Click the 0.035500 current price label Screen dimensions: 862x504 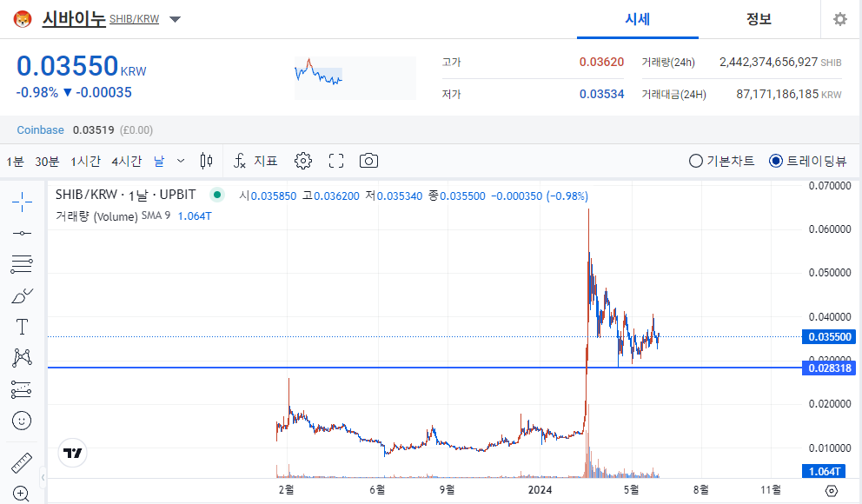tap(829, 337)
